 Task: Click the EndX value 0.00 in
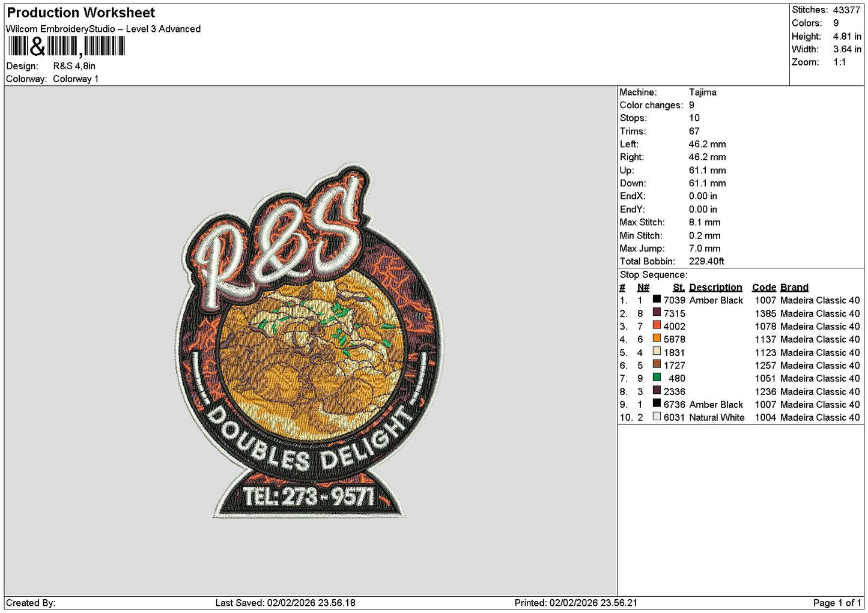(x=703, y=196)
